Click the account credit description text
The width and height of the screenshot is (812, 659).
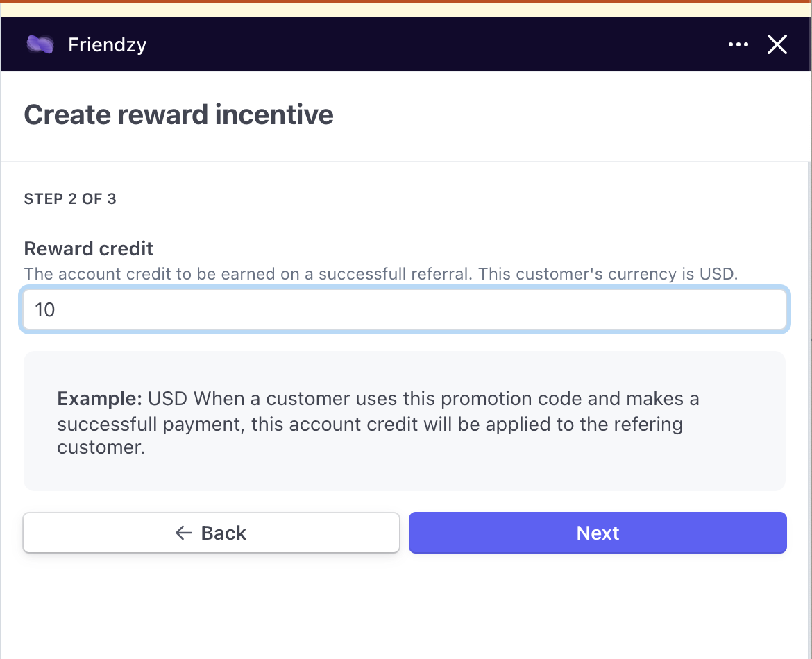pos(380,273)
